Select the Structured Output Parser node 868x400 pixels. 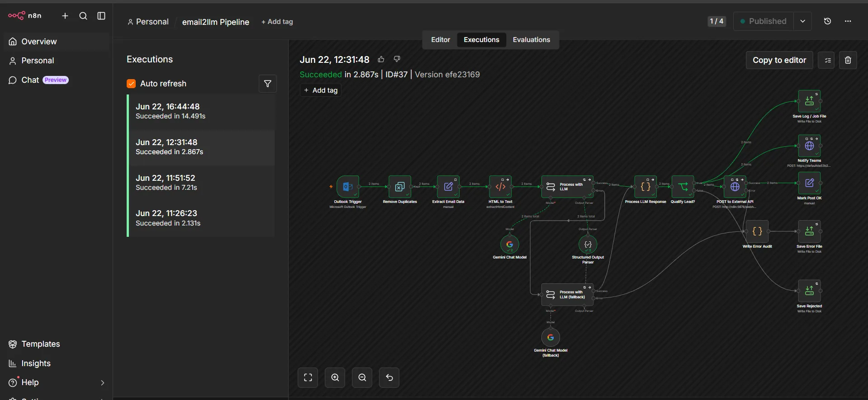588,245
